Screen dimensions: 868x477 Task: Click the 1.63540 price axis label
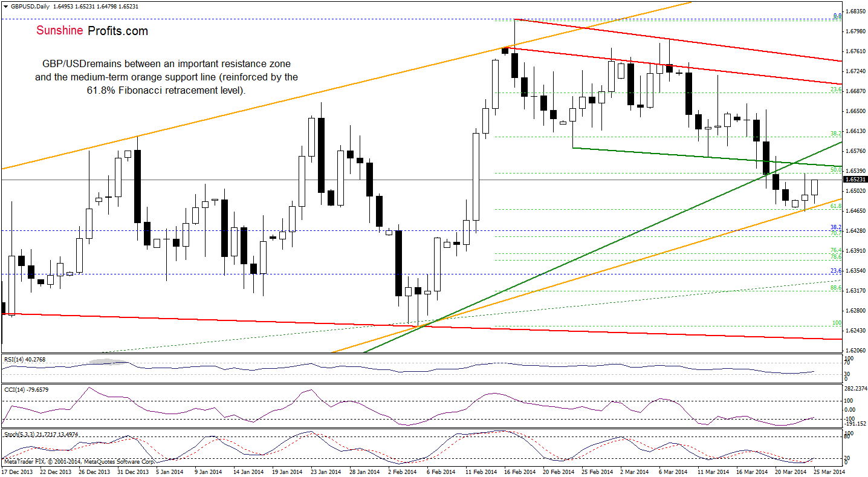(855, 271)
